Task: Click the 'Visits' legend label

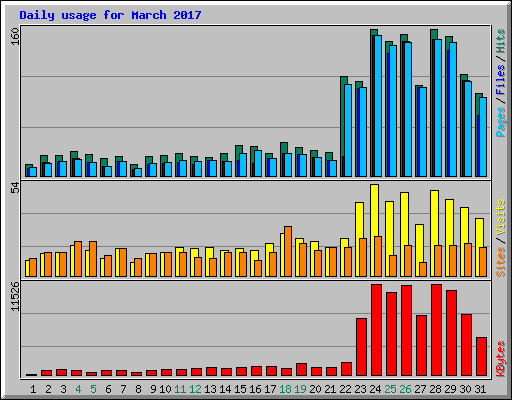Action: tap(500, 217)
